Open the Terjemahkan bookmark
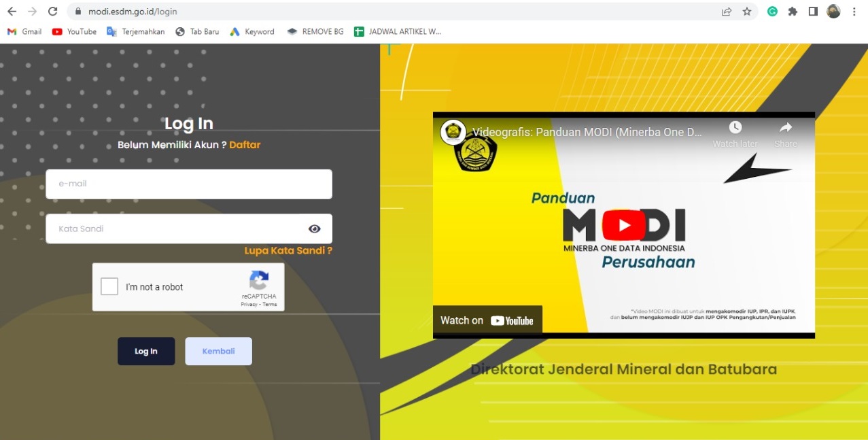Image resolution: width=868 pixels, height=440 pixels. point(135,31)
